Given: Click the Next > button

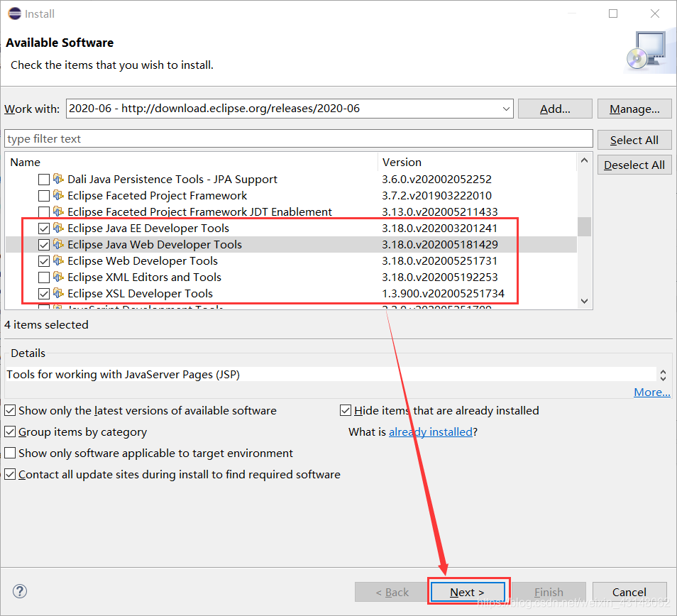Looking at the screenshot, I should tap(468, 592).
